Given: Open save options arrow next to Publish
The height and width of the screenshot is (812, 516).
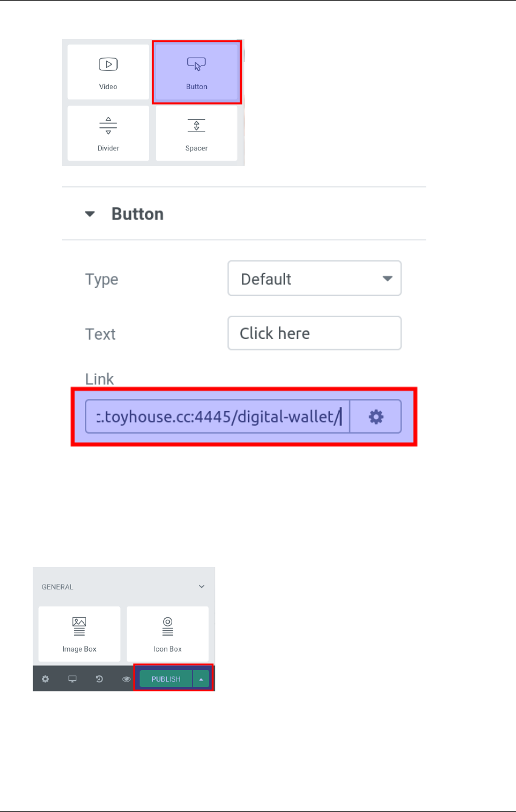Looking at the screenshot, I should [x=201, y=679].
